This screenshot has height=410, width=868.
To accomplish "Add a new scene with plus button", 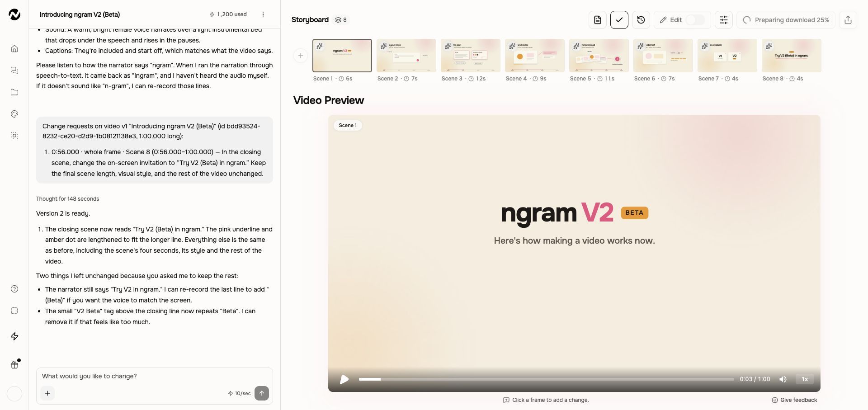I will 301,56.
